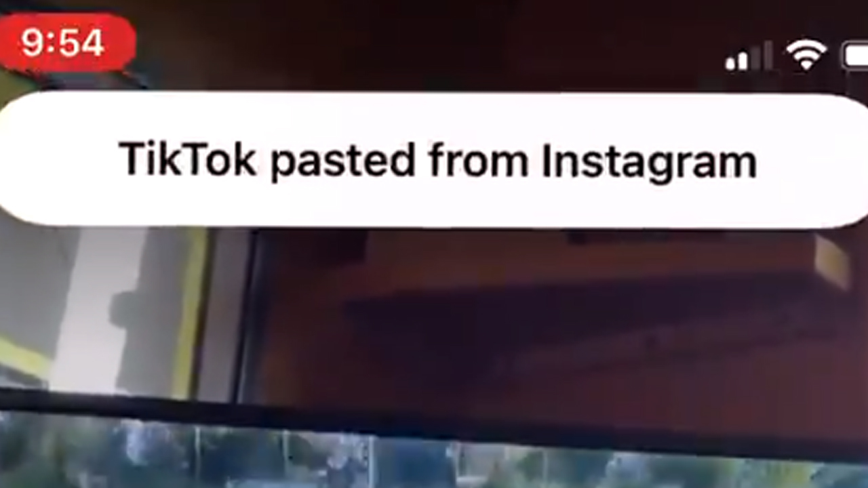This screenshot has width=868, height=488.
Task: Tap the blank right edge of notification banner
Action: pos(814,160)
